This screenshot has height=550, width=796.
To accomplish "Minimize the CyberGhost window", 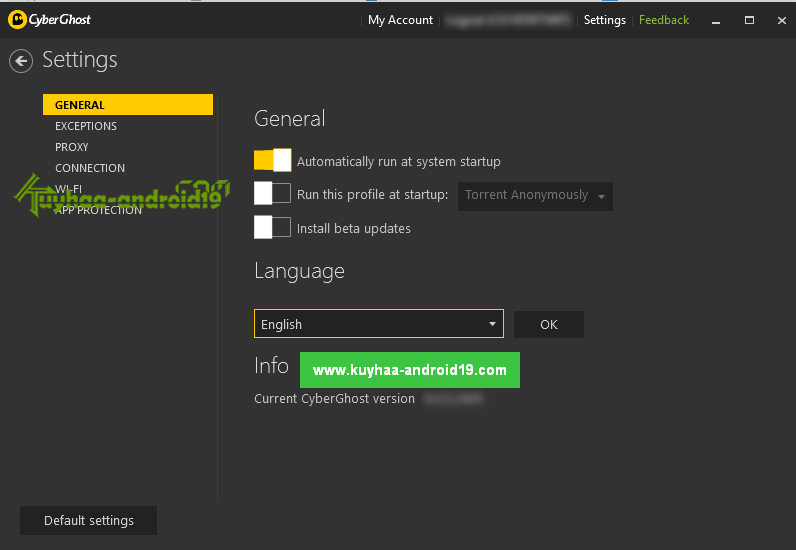I will point(716,21).
